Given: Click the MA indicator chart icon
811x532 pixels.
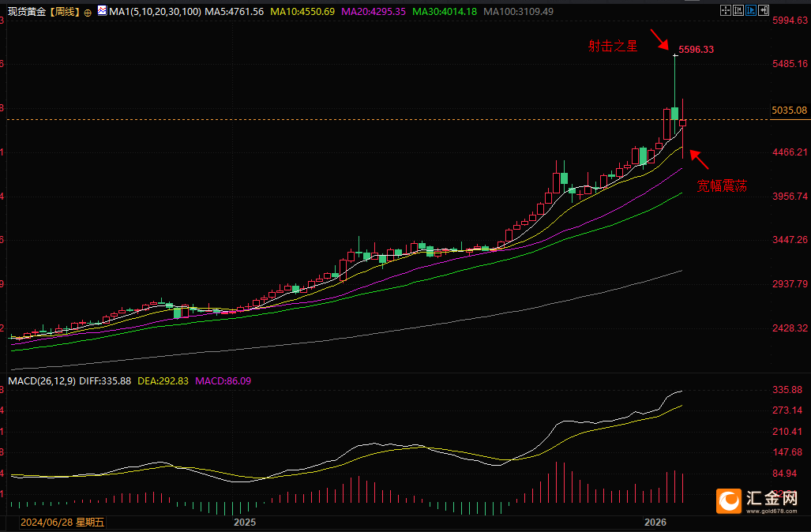Looking at the screenshot, I should click(x=102, y=10).
